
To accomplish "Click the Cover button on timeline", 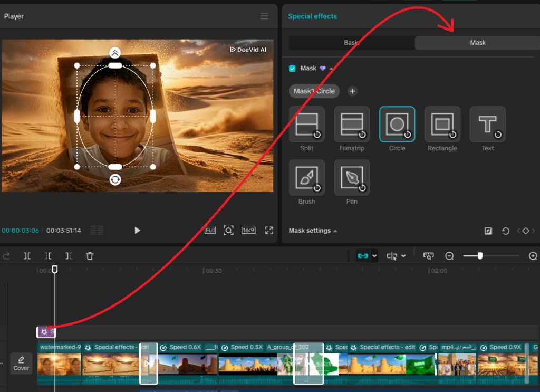I will 21,364.
